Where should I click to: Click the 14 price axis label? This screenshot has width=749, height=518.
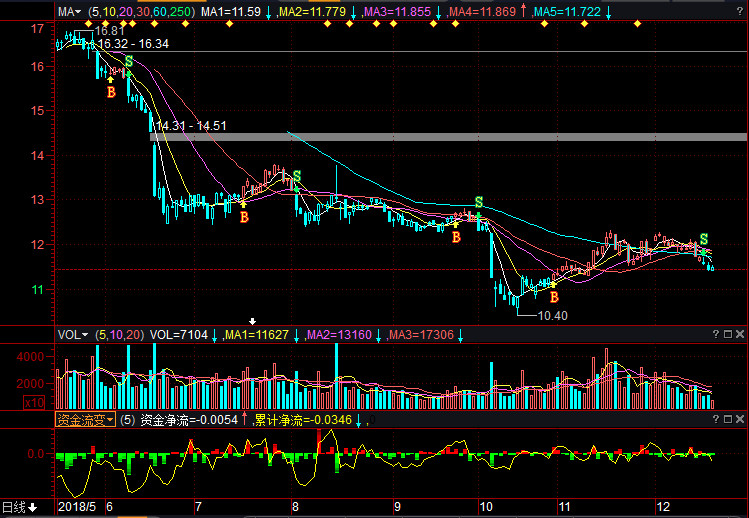(37, 155)
